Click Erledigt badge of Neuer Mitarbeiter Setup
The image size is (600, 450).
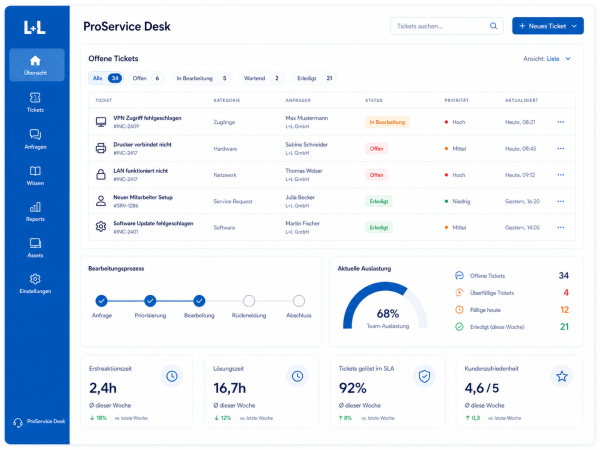pos(379,201)
